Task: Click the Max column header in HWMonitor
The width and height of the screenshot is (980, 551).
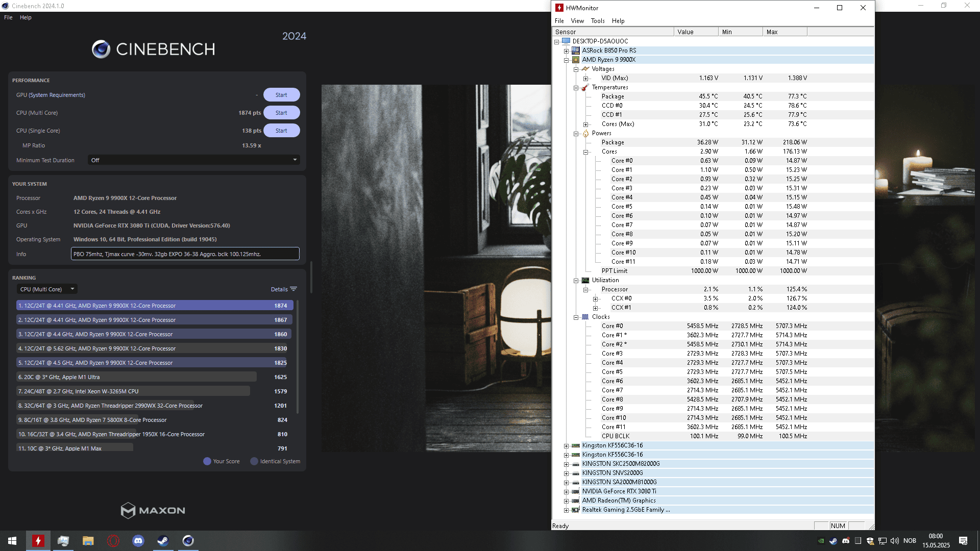Action: tap(785, 32)
